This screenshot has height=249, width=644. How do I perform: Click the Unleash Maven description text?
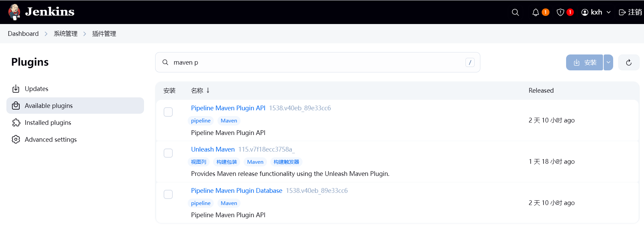[290, 174]
